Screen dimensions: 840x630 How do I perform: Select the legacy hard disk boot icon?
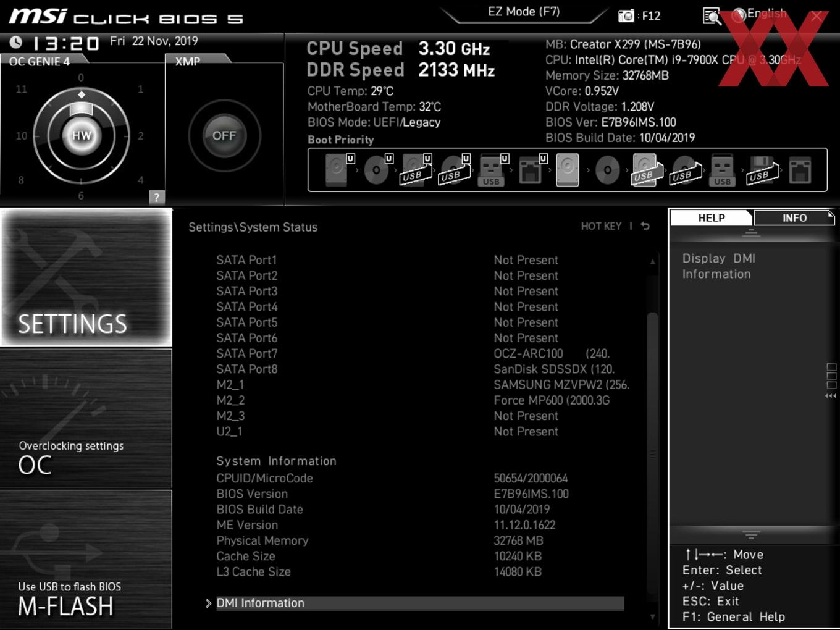click(x=568, y=170)
